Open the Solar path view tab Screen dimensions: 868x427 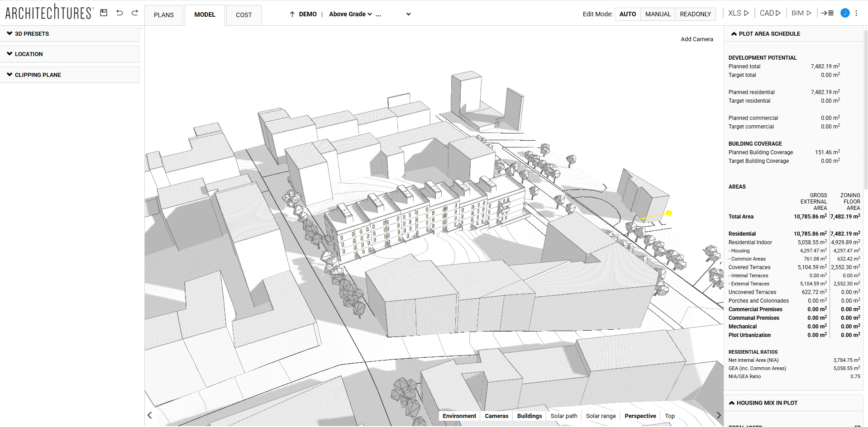563,416
